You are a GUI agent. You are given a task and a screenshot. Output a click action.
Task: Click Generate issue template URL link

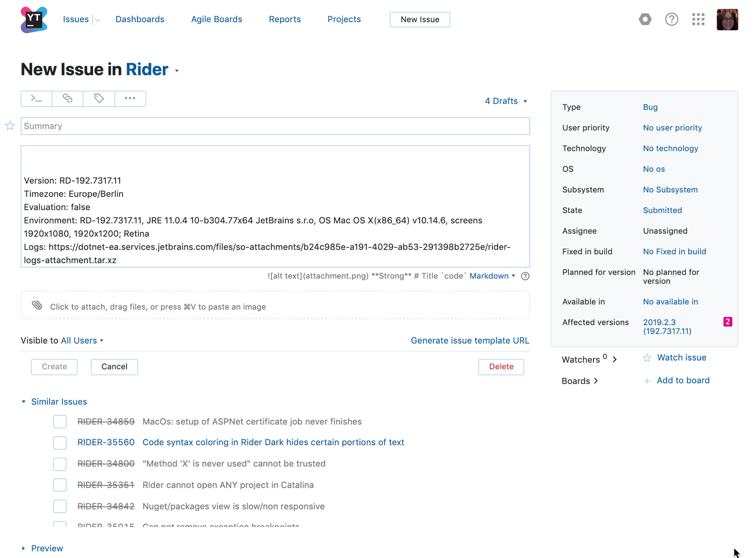[x=470, y=340]
